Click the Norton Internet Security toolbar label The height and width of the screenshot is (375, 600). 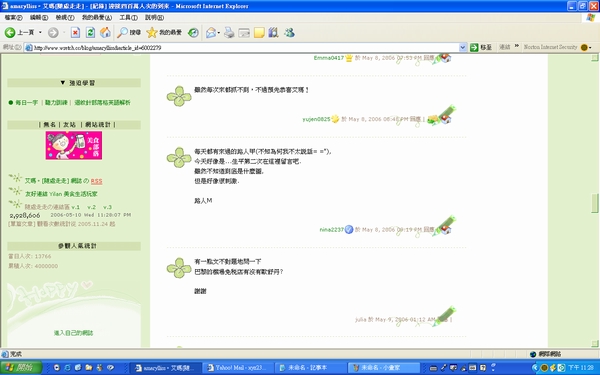[550, 47]
